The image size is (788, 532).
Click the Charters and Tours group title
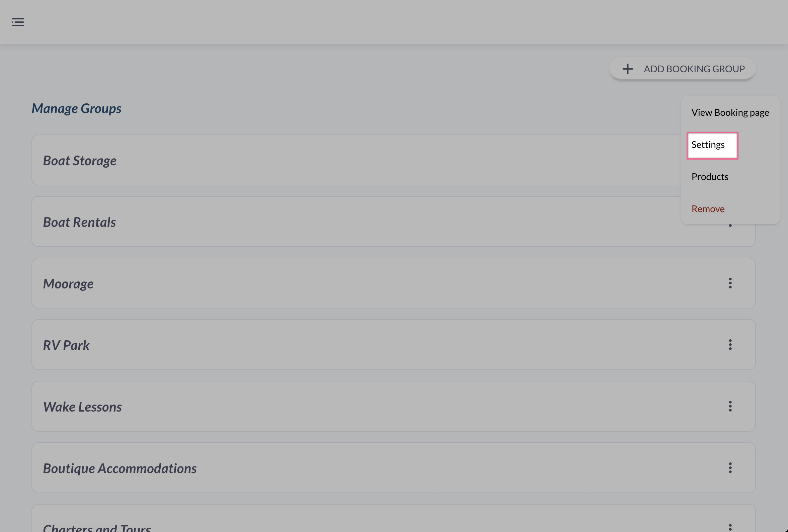click(x=97, y=527)
